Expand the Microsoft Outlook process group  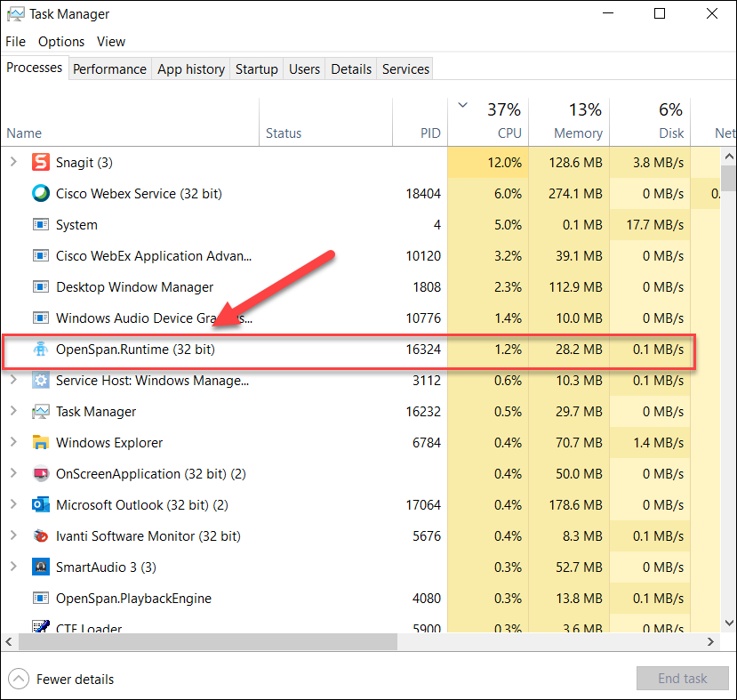(13, 505)
